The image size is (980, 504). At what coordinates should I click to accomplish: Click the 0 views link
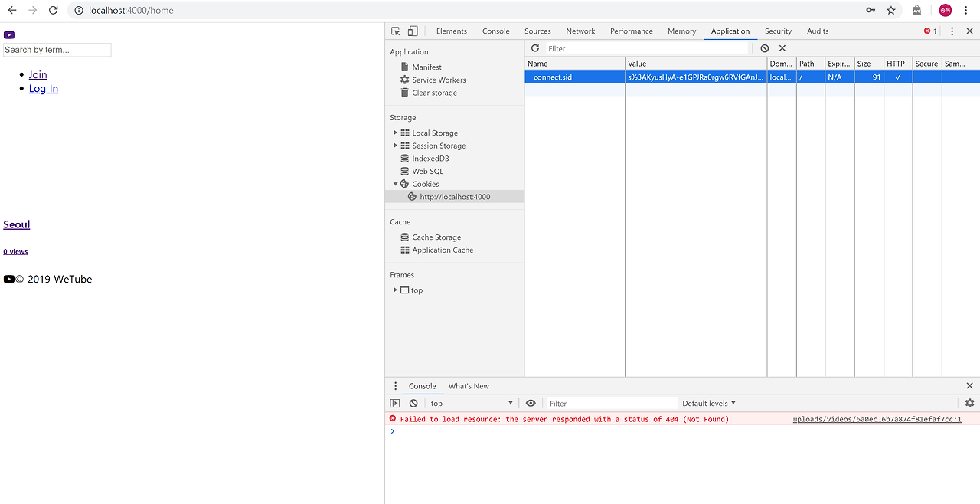pos(15,251)
